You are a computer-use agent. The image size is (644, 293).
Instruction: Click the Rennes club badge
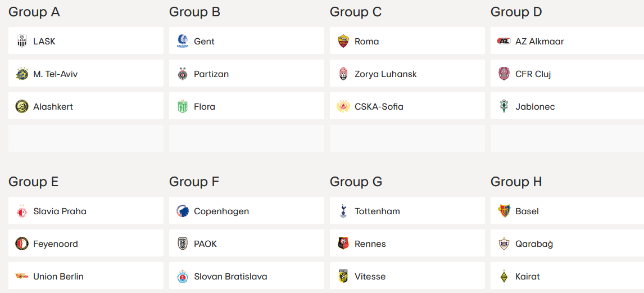pyautogui.click(x=343, y=244)
